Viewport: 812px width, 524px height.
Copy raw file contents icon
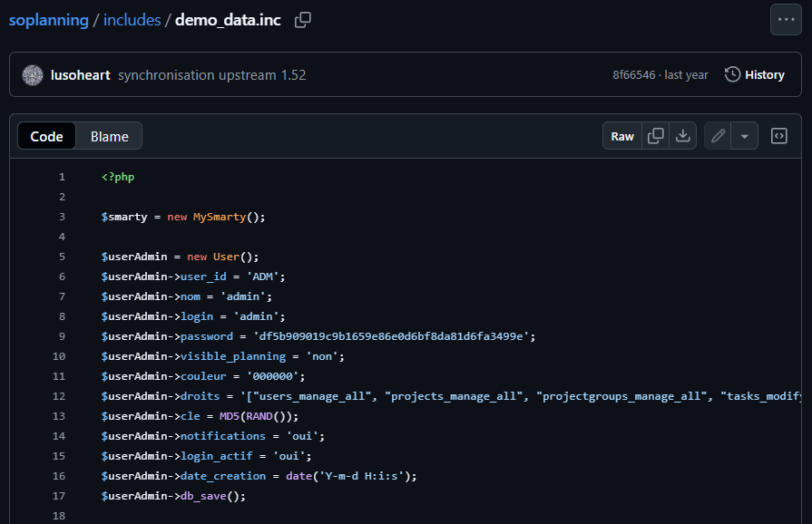(x=655, y=136)
